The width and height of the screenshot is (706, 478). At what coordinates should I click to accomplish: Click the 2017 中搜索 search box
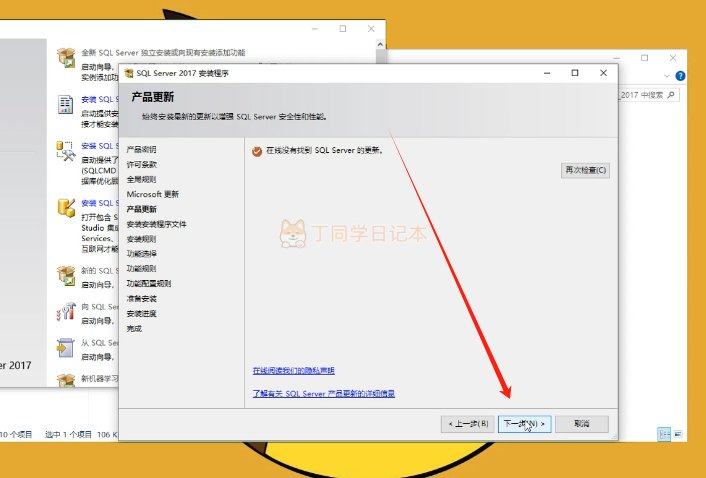pos(648,95)
